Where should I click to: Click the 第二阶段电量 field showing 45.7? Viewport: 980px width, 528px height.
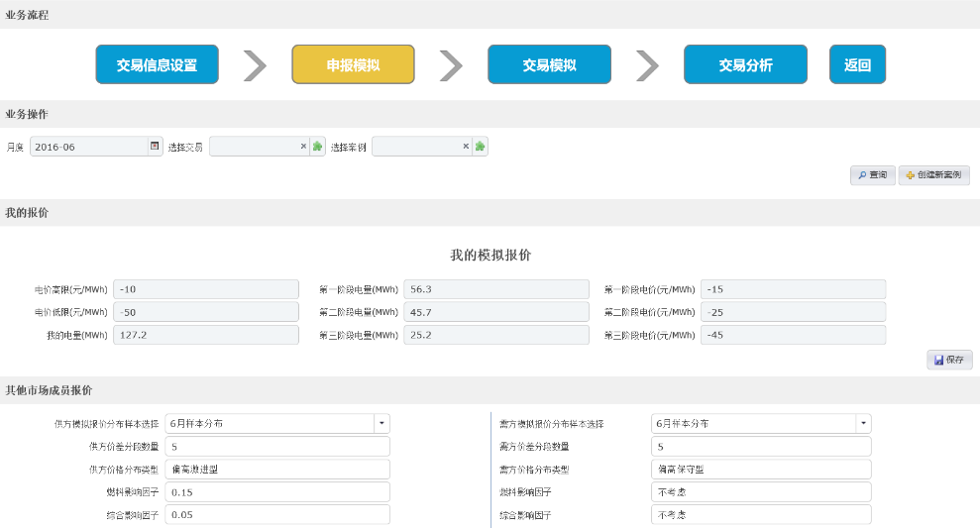(x=496, y=312)
